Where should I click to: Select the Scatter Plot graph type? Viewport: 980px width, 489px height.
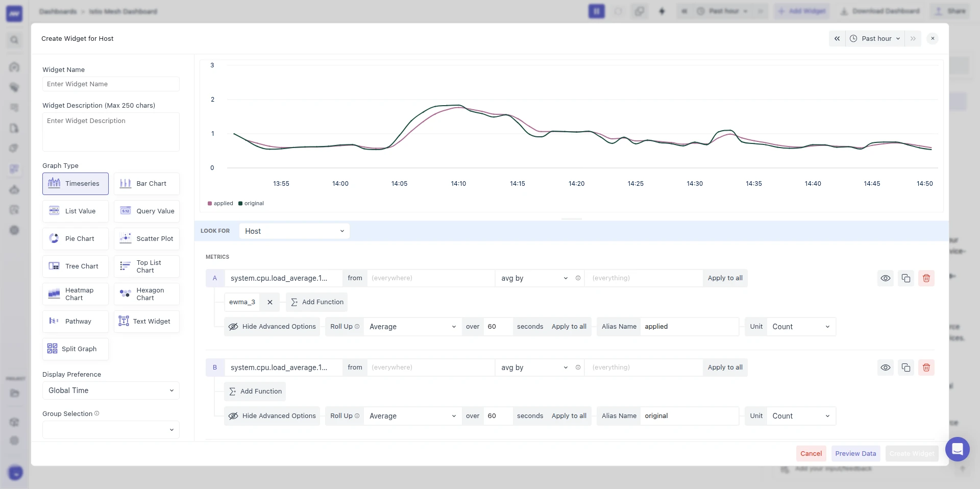pos(146,239)
